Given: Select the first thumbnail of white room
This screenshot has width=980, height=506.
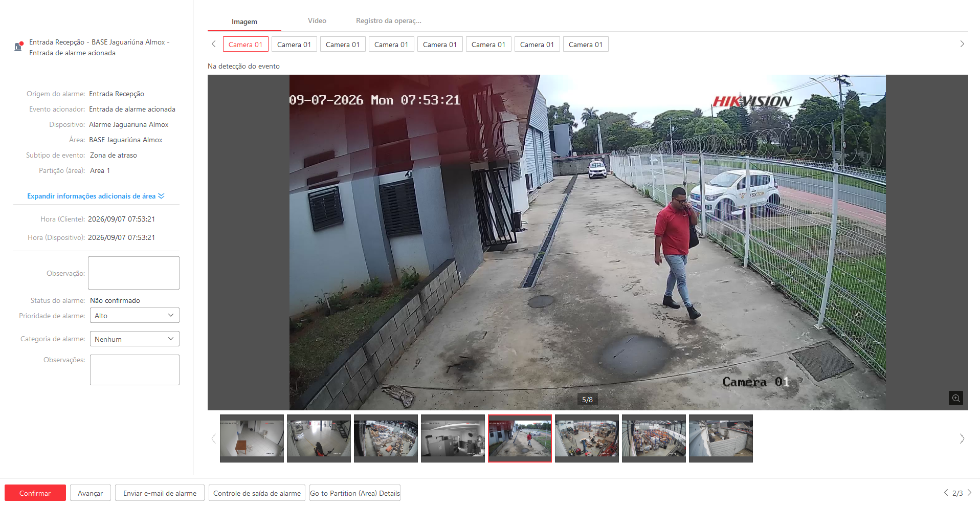Looking at the screenshot, I should 252,438.
